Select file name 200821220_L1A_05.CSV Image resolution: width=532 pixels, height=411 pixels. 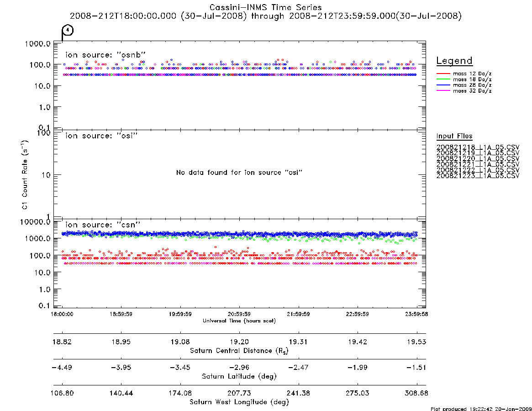[478, 159]
